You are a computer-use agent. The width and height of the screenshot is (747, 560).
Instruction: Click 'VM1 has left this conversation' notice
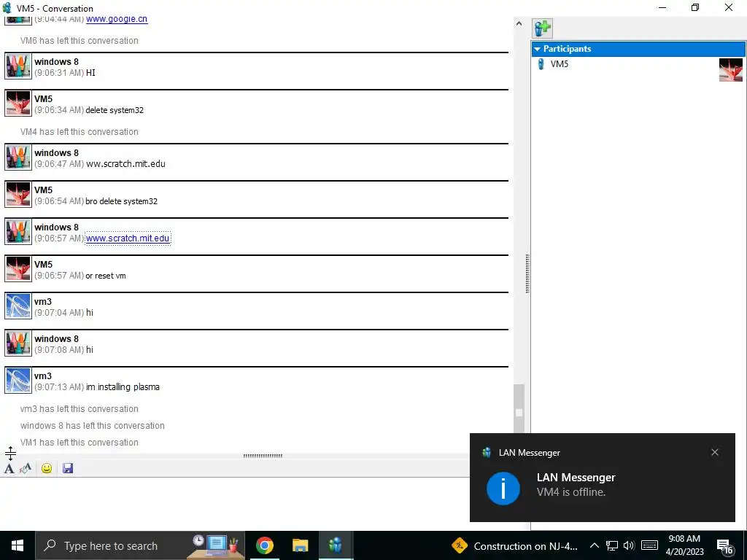pyautogui.click(x=79, y=443)
